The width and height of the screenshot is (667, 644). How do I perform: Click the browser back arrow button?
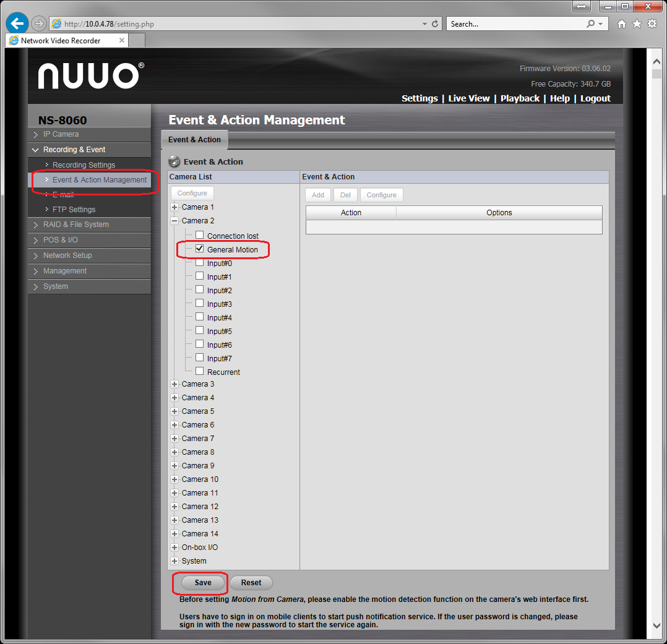17,24
